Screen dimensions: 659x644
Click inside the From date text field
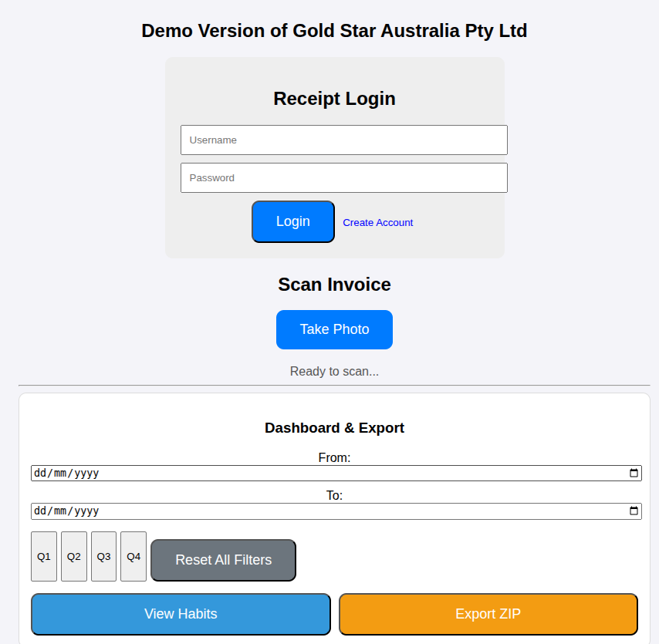pyautogui.click(x=231, y=474)
